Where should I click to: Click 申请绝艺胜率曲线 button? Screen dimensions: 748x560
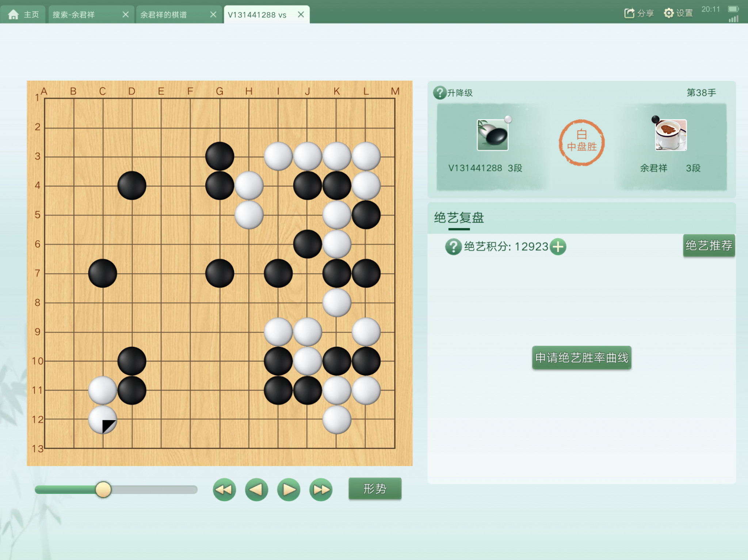coord(581,357)
